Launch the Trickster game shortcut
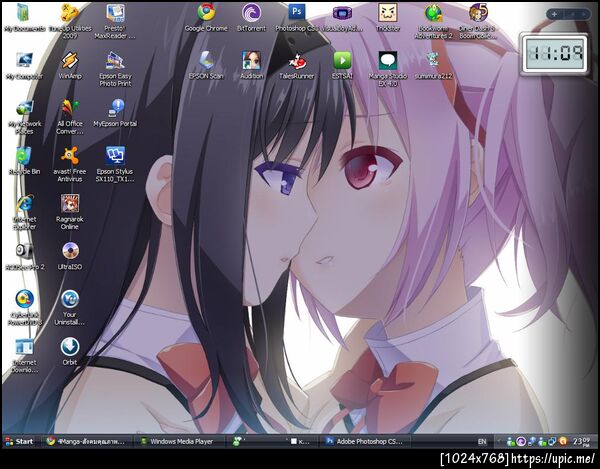The image size is (600, 469). [x=388, y=18]
